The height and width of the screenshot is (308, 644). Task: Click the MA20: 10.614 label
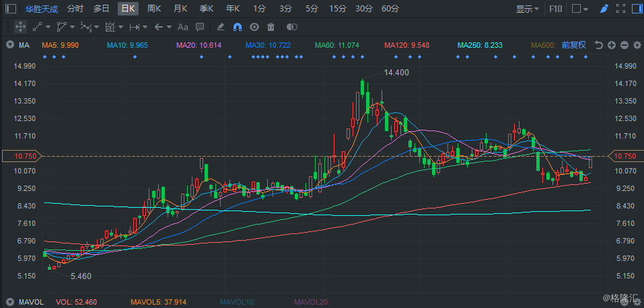(x=199, y=45)
